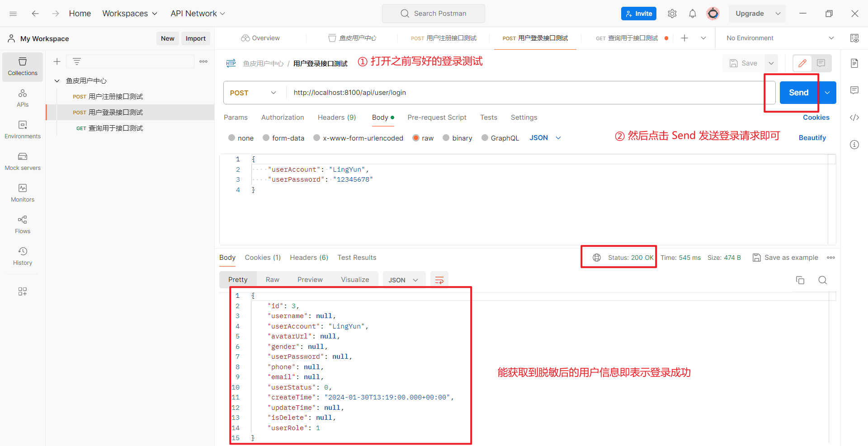The height and width of the screenshot is (446, 868).
Task: Select the form-data body type
Action: coord(283,138)
